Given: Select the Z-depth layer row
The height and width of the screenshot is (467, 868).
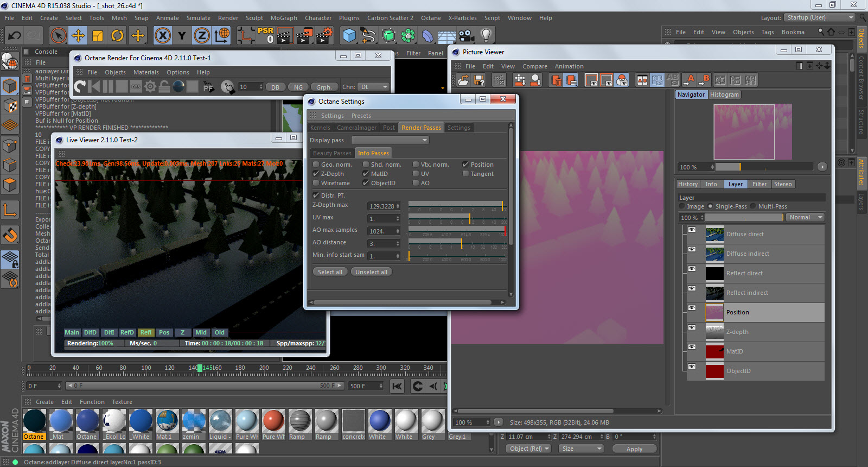Looking at the screenshot, I should click(756, 332).
